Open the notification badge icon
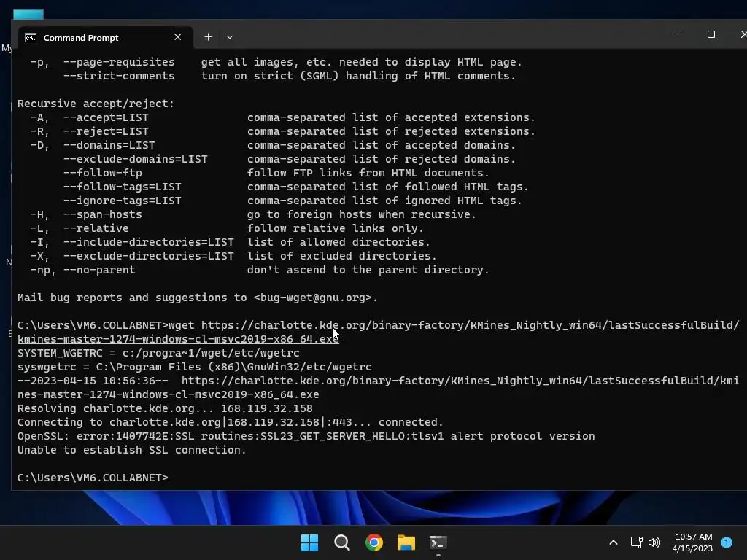Viewport: 747px width, 560px height. click(727, 542)
